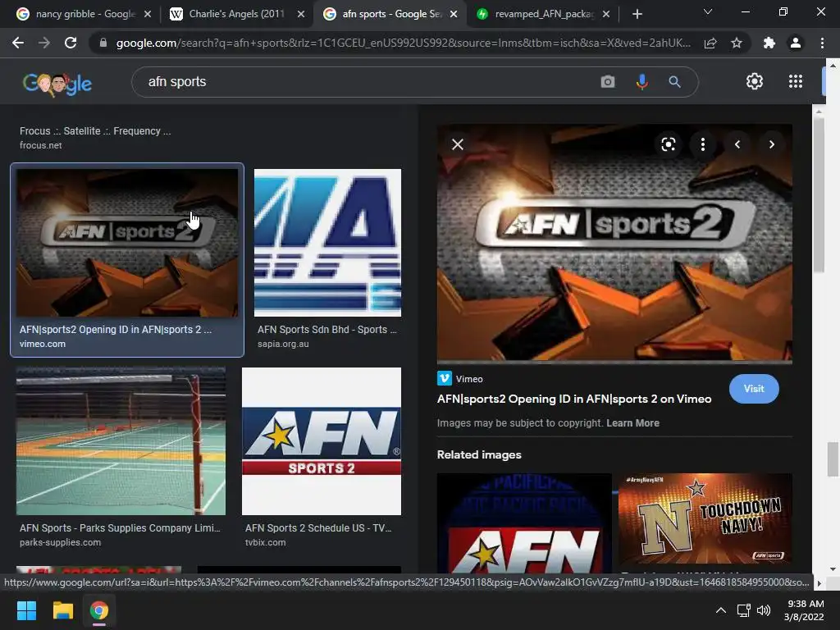Open the Google apps grid
The image size is (840, 630).
pos(796,81)
